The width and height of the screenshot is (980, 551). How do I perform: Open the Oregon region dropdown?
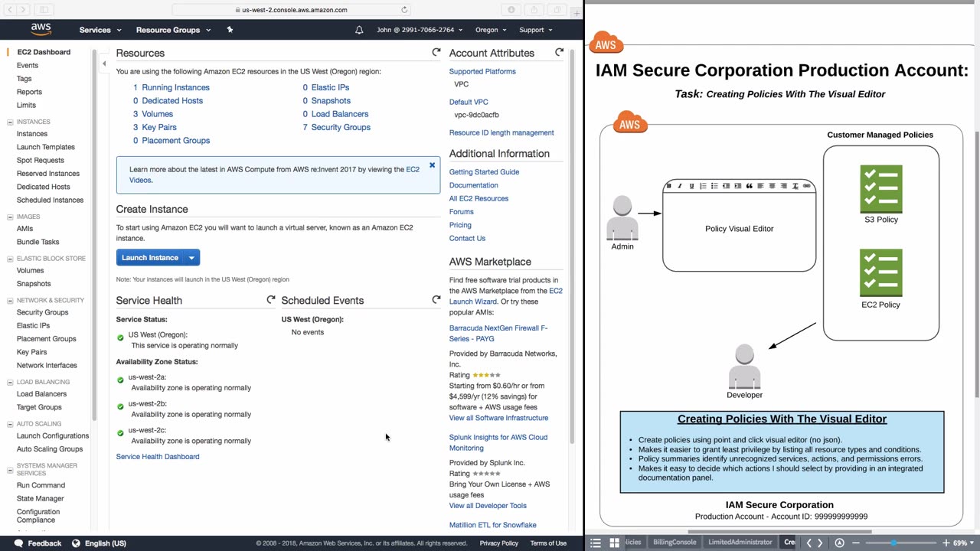click(x=491, y=30)
